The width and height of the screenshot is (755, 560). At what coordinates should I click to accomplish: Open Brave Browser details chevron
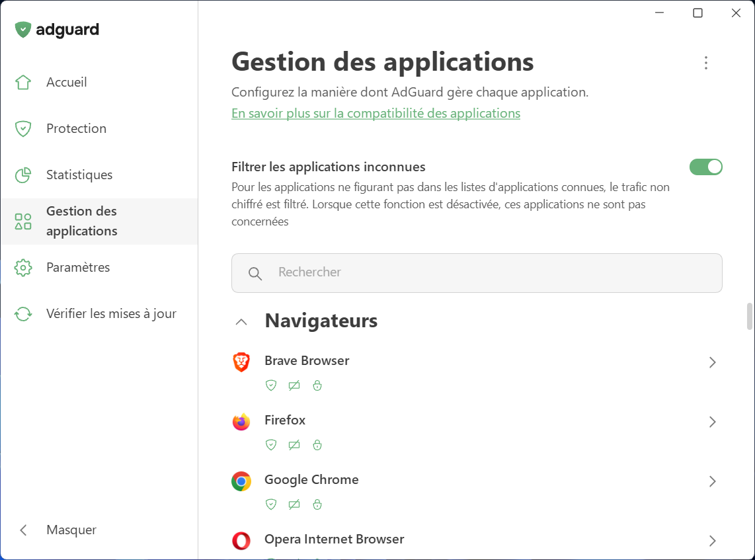[x=713, y=362]
